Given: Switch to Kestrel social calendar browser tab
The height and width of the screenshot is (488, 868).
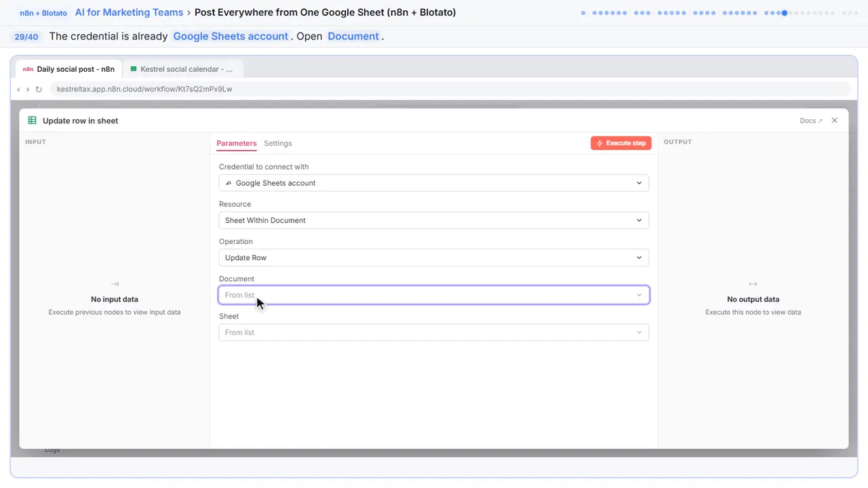Looking at the screenshot, I should click(182, 69).
